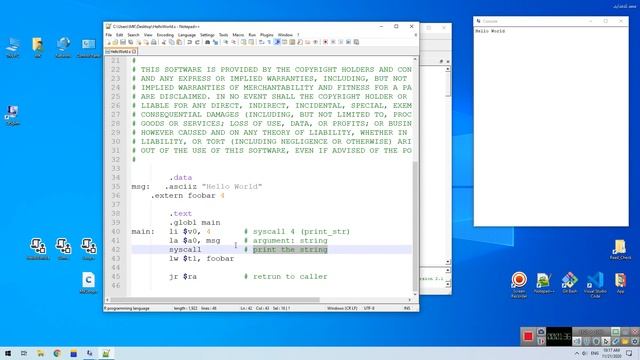The image size is (640, 360).
Task: Toggle the highlighted Word Wrap toolbar icon
Action: click(278, 42)
